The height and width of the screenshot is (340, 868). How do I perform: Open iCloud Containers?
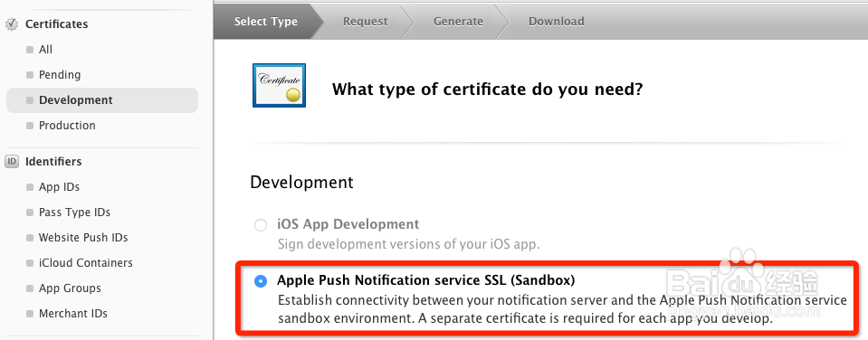[85, 263]
